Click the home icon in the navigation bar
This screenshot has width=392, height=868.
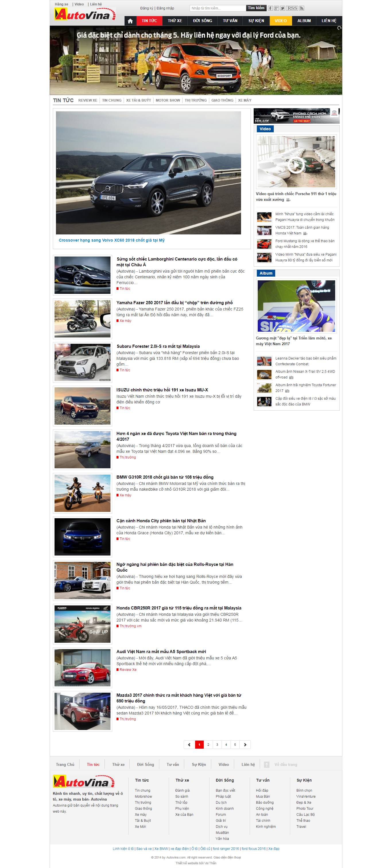pyautogui.click(x=130, y=21)
